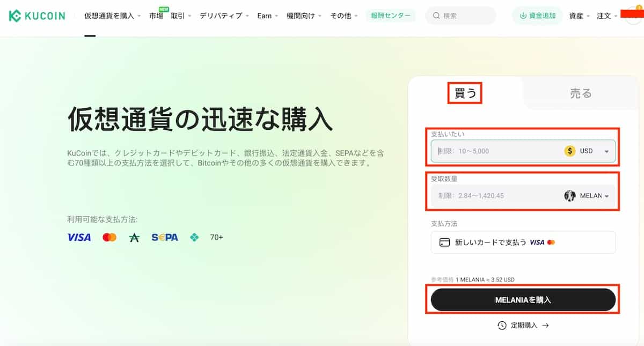This screenshot has width=644, height=346.
Task: Open the MELANIA coin selector dropdown
Action: [587, 196]
